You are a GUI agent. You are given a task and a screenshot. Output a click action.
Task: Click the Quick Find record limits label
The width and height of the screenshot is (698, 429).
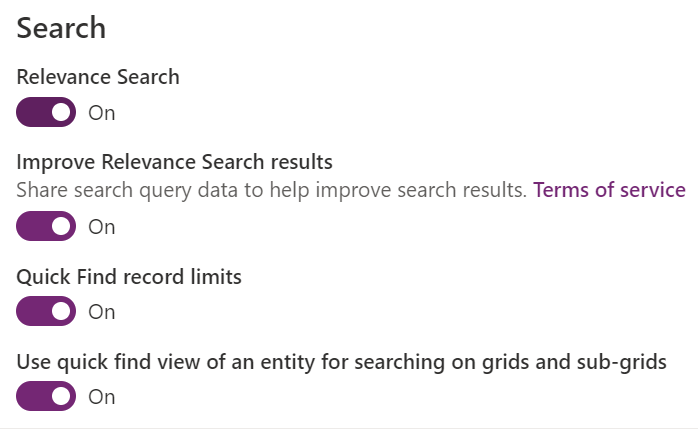coord(129,277)
